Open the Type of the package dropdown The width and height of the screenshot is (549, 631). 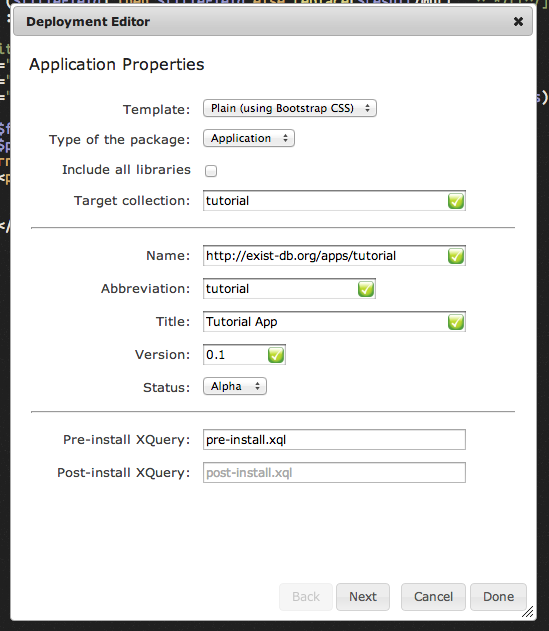(249, 138)
